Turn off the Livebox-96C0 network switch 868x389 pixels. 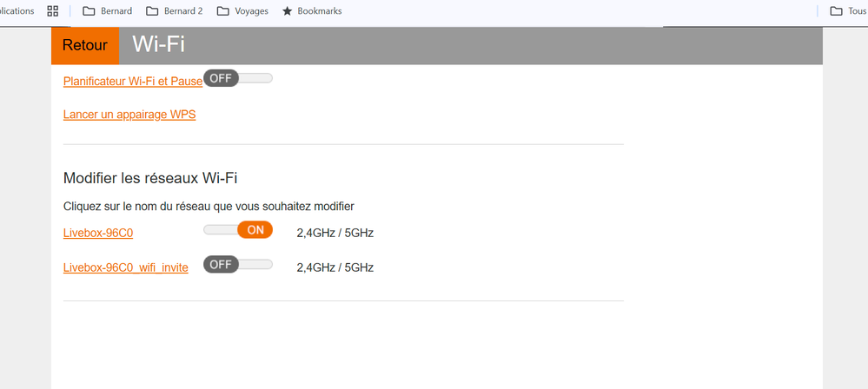(x=238, y=229)
